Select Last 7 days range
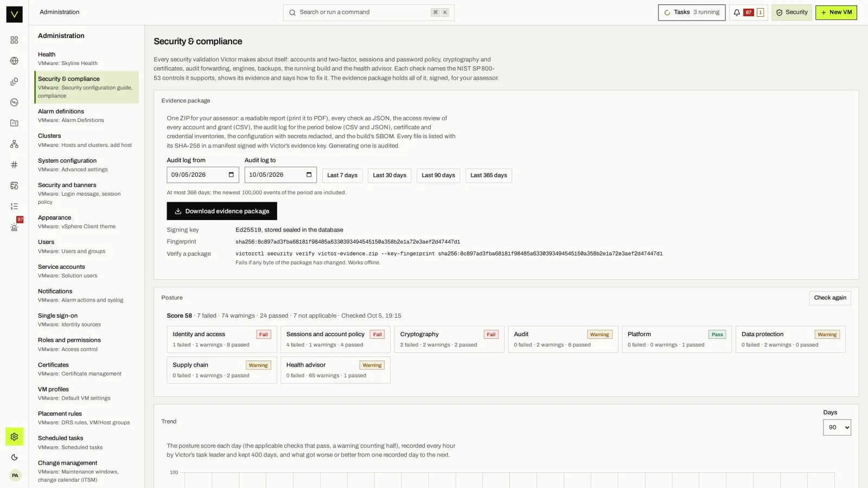This screenshot has width=868, height=488. (x=342, y=176)
